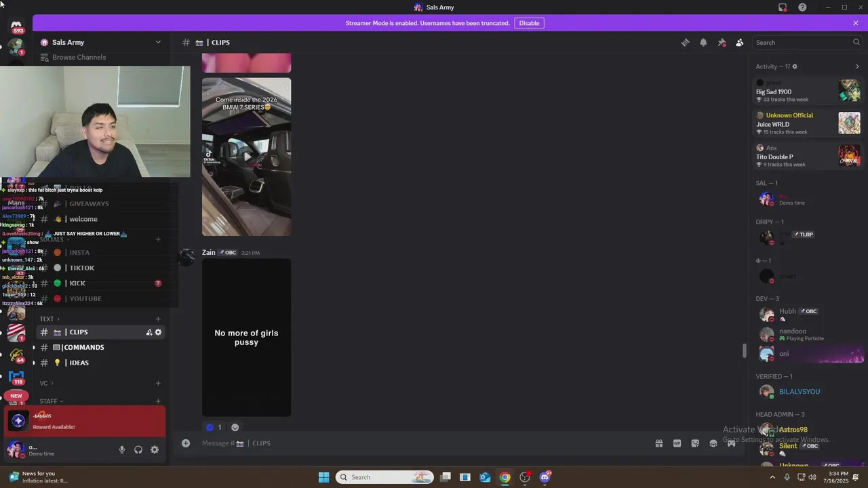Open the TIKTOK channel
868x488 pixels.
pos(100,268)
